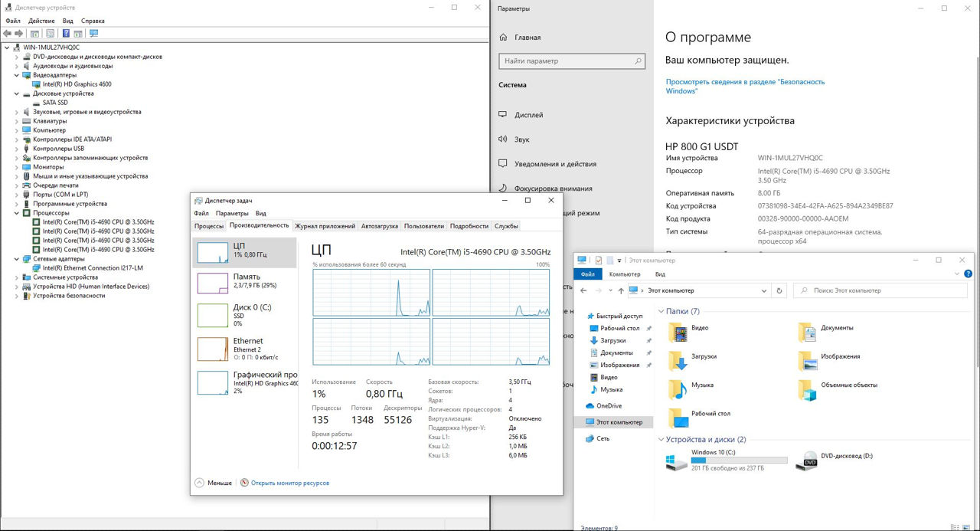Open the Компьютер ribbon tab in Explorer
The height and width of the screenshot is (531, 980).
click(624, 274)
